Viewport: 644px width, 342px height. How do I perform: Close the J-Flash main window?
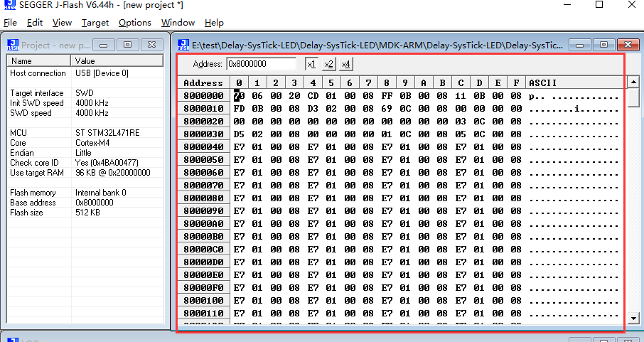tap(632, 4)
